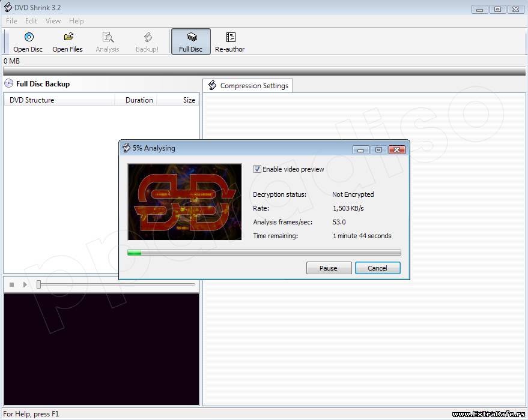The height and width of the screenshot is (420, 528).
Task: Minimize the Analysing dialog
Action: coord(360,149)
